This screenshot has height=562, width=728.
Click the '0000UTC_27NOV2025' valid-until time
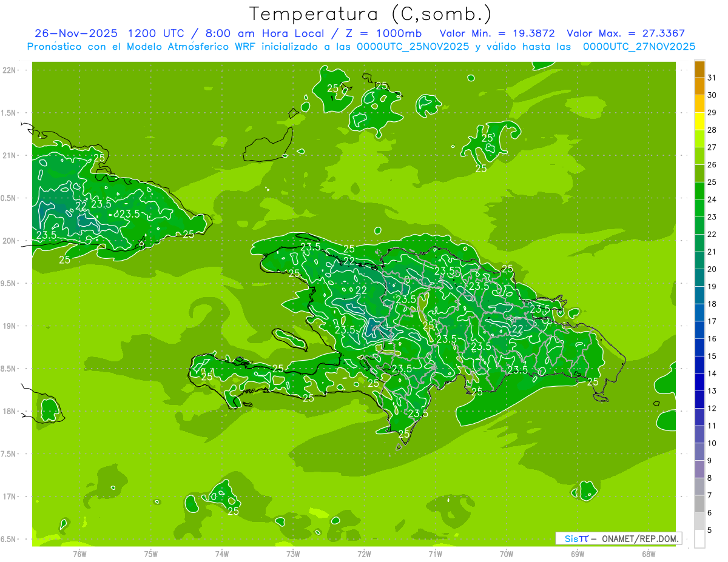click(639, 46)
